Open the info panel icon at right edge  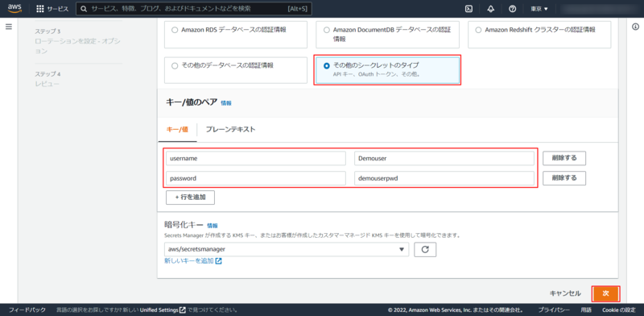(635, 27)
